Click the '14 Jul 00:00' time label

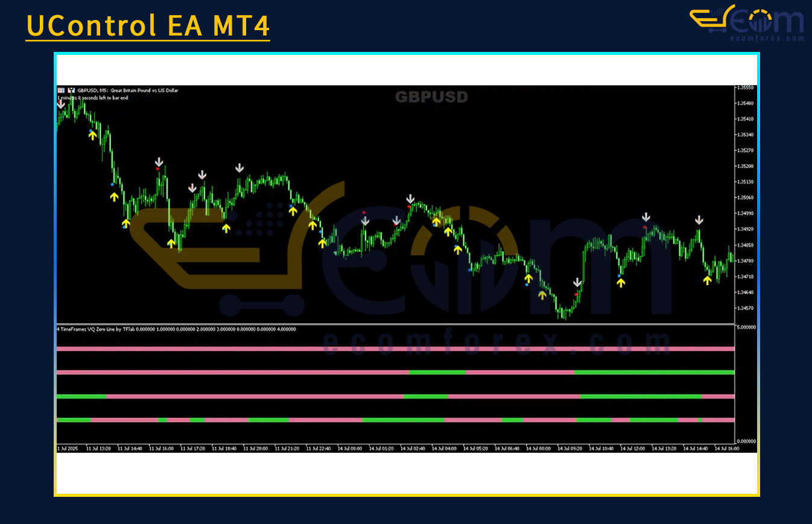[x=349, y=449]
